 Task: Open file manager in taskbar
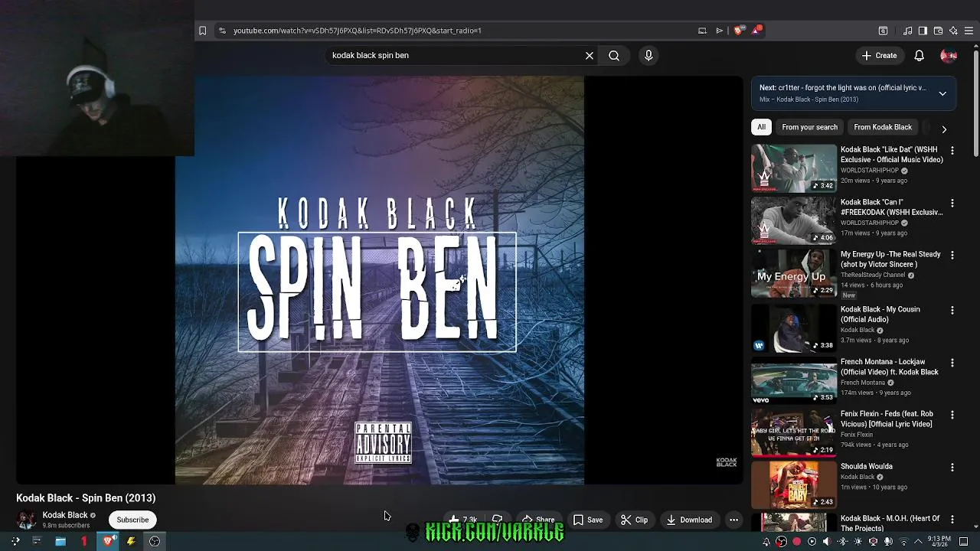point(60,541)
